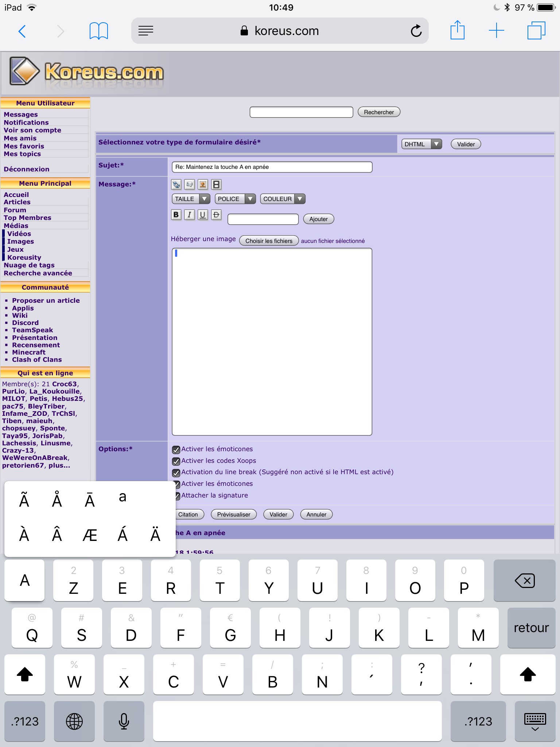Toggle the first 'Activer les émoticones' checkbox
This screenshot has width=560, height=747.
[x=176, y=449]
